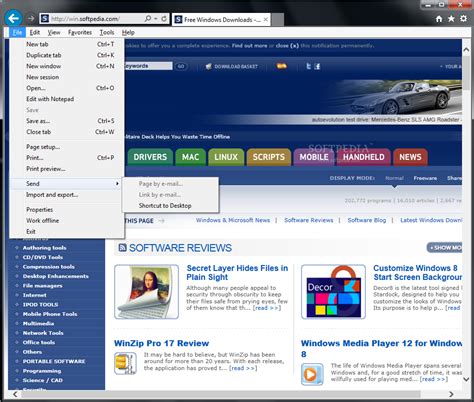Open the DRIVERS category tab
The image size is (474, 402).
point(150,157)
